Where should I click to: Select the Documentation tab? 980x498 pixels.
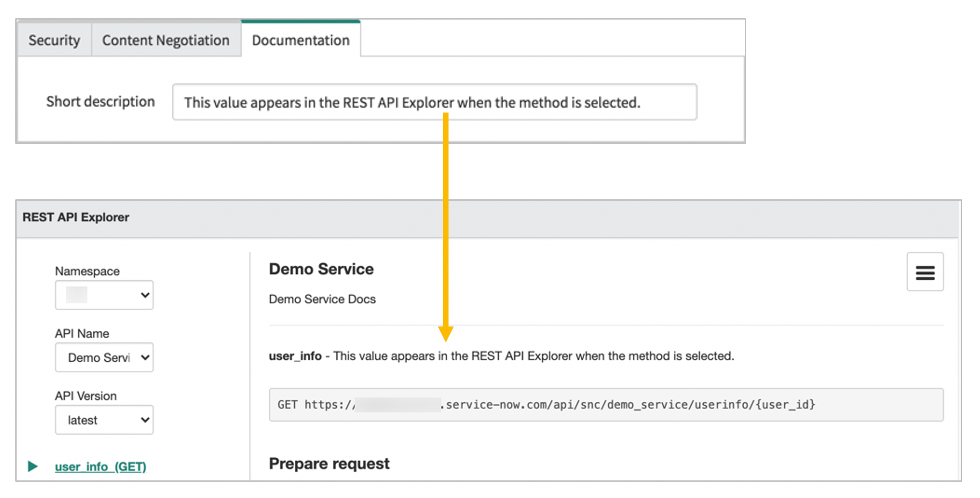(300, 40)
